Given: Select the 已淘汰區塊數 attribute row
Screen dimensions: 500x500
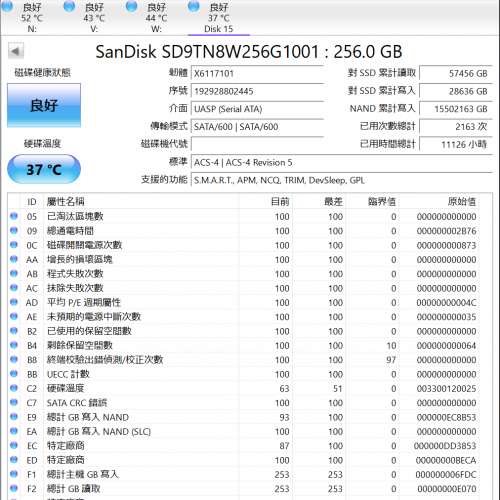Looking at the screenshot, I should click(244, 216).
